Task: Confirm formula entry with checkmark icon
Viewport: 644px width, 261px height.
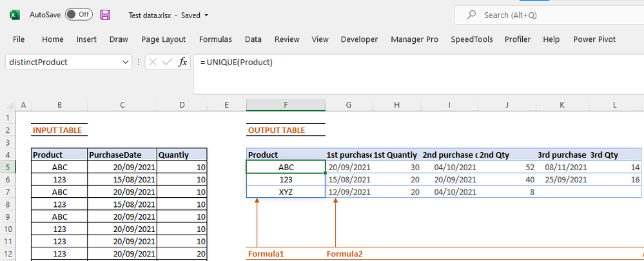Action: pos(167,63)
